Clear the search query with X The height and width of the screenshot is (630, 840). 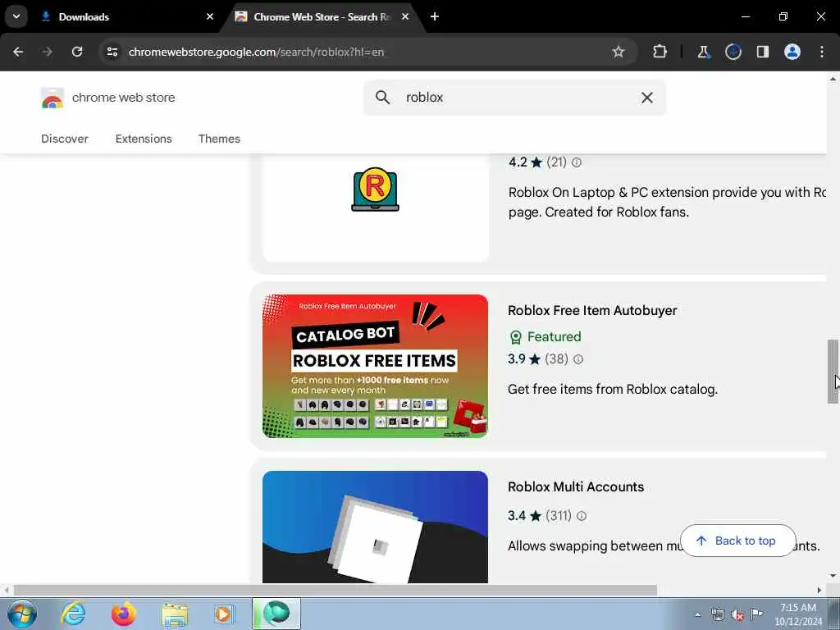pyautogui.click(x=646, y=98)
